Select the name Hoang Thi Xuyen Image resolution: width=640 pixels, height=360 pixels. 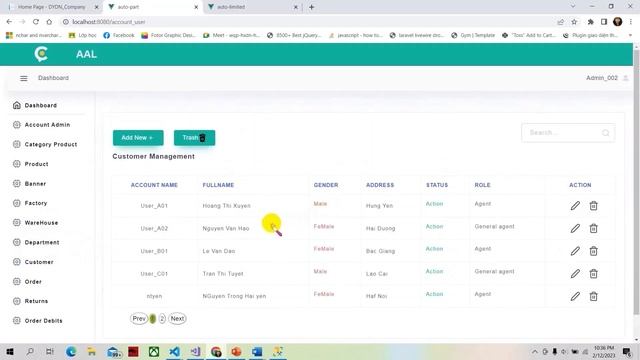[227, 206]
